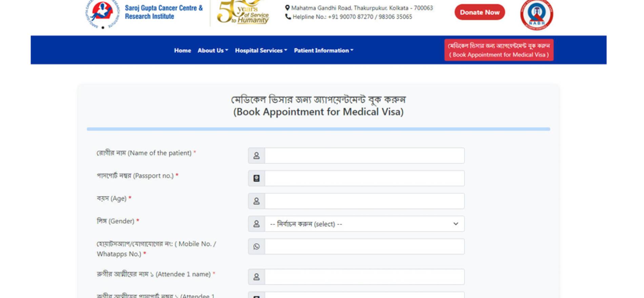The image size is (644, 298).
Task: Click into the Passport no. input field
Action: pyautogui.click(x=364, y=178)
